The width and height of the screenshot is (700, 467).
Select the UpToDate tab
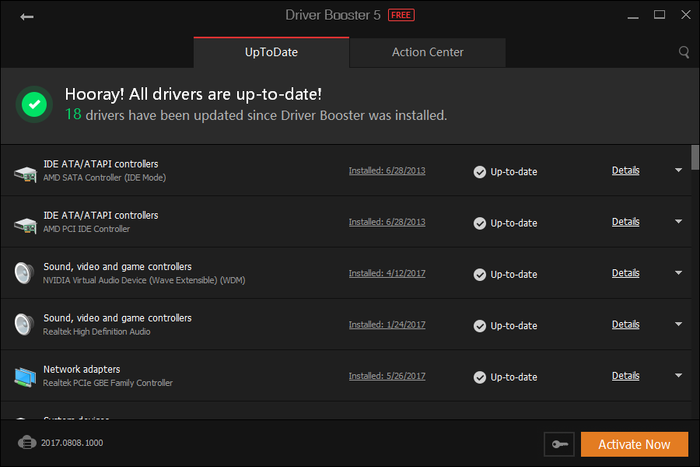point(271,52)
